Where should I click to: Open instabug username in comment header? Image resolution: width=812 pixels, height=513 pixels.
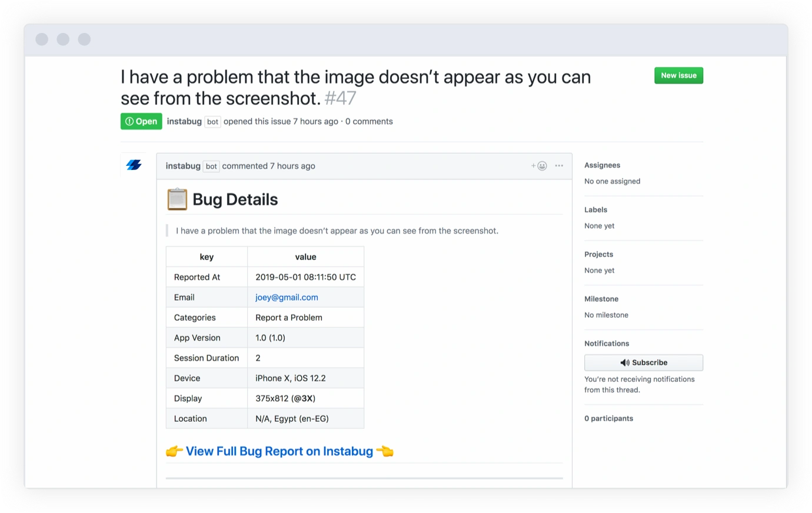click(x=183, y=166)
